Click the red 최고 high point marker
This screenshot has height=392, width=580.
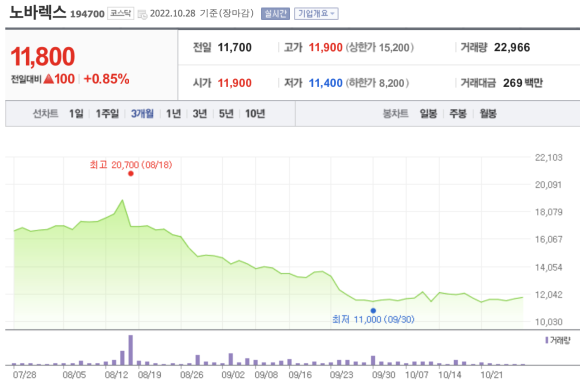[x=131, y=173]
